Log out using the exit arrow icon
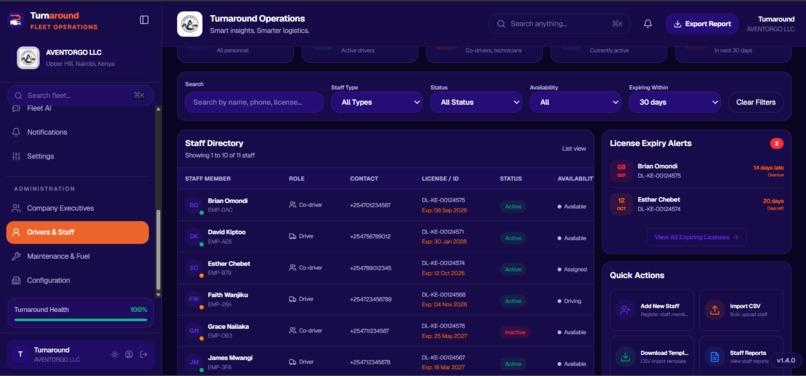Screen dimensions: 806x376 point(144,354)
